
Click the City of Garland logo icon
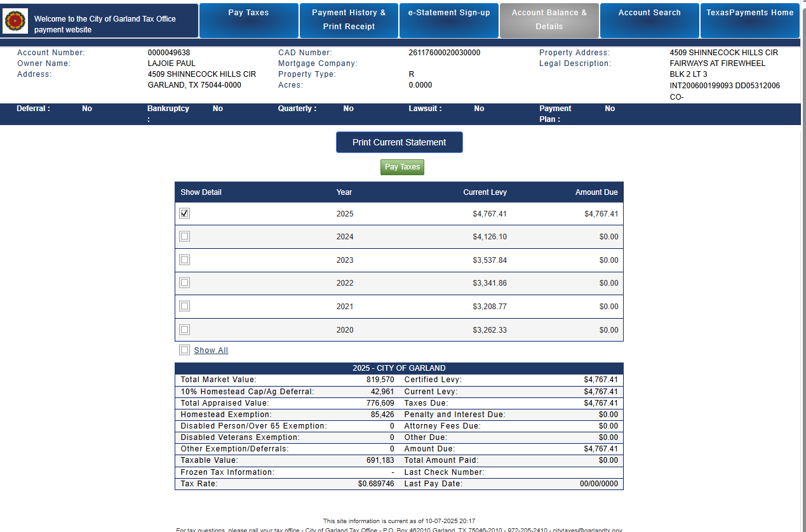click(x=15, y=21)
